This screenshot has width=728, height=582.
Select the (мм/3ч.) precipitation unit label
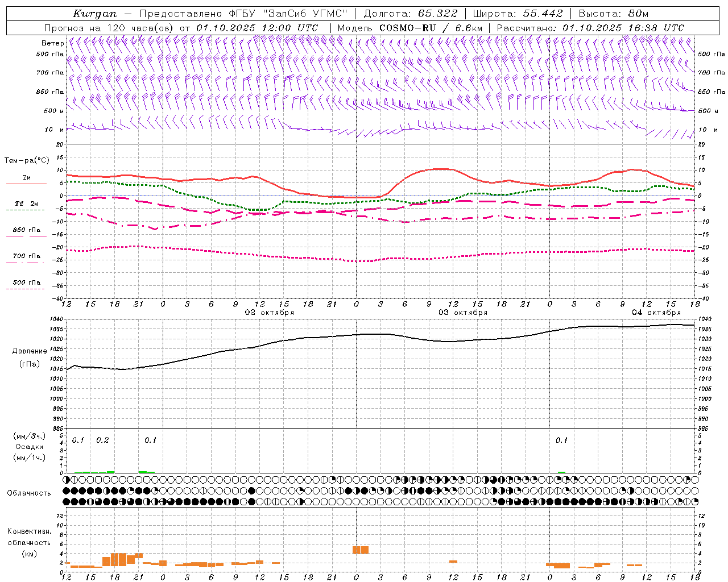click(30, 436)
